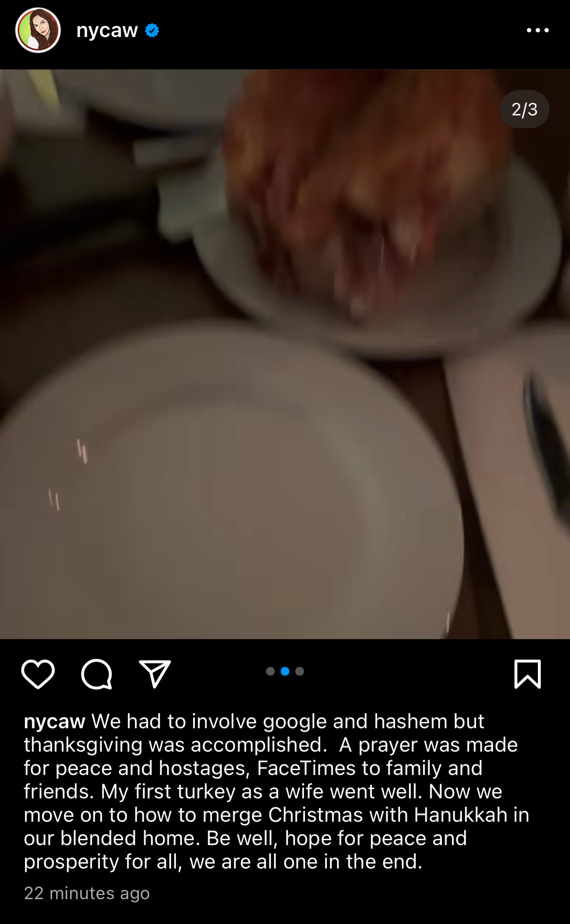Image resolution: width=570 pixels, height=924 pixels.
Task: Like the post with the heart icon
Action: pos(38,674)
